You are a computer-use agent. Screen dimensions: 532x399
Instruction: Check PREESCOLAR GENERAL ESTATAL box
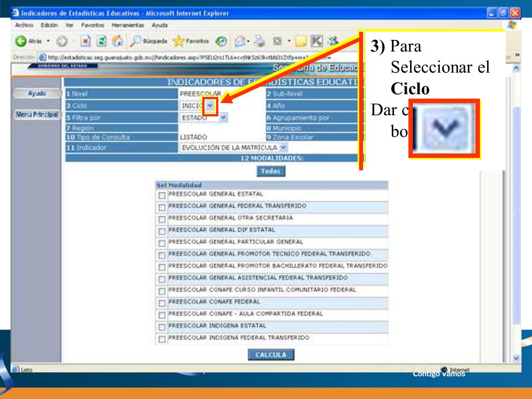tap(162, 196)
